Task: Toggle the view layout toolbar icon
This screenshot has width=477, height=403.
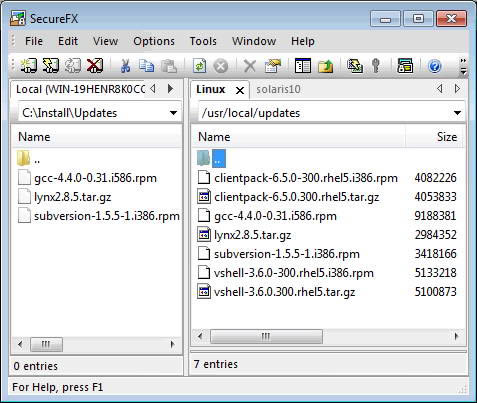Action: tap(303, 66)
